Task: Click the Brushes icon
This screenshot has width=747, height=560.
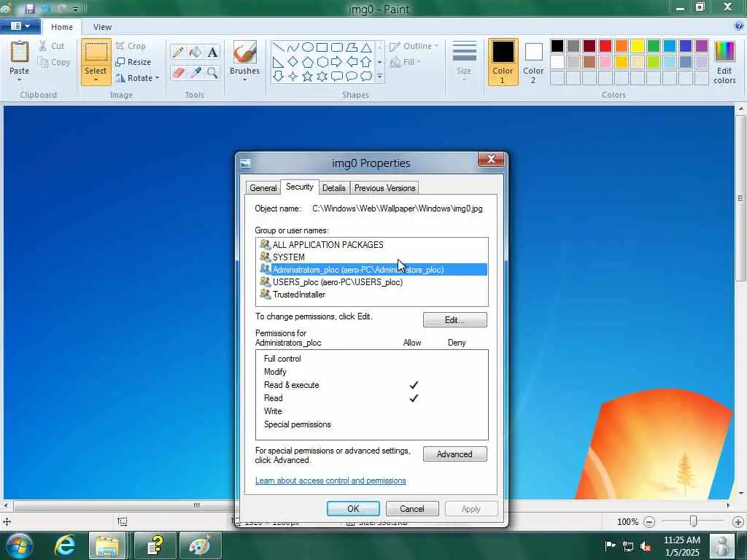Action: (x=245, y=52)
